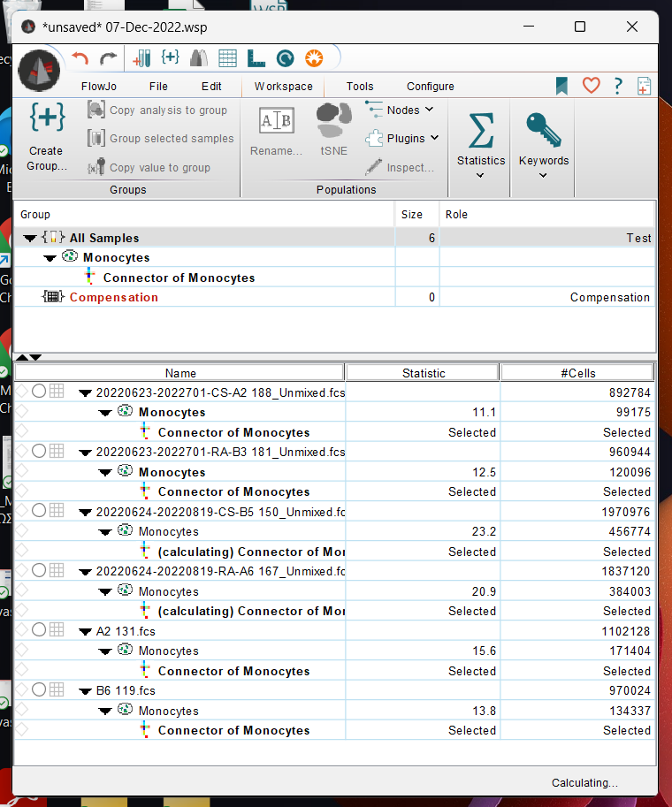This screenshot has height=807, width=672.
Task: Click the up arrow on the pane divider
Action: [x=22, y=357]
